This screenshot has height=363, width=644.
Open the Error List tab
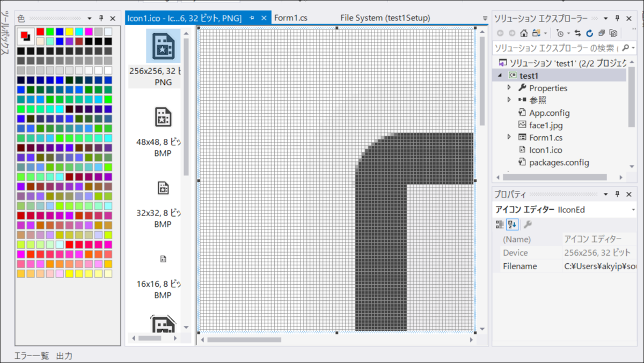pyautogui.click(x=31, y=355)
